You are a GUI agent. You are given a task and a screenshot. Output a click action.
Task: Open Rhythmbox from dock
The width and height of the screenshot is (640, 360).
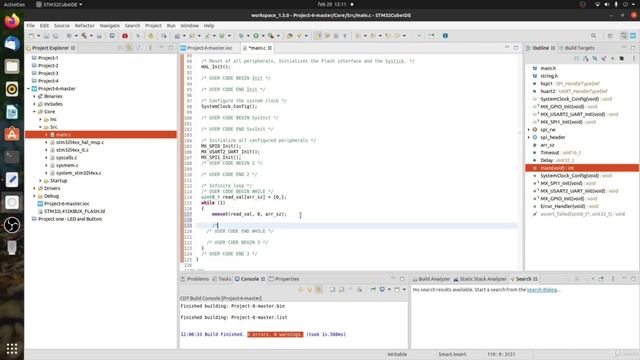[x=12, y=89]
